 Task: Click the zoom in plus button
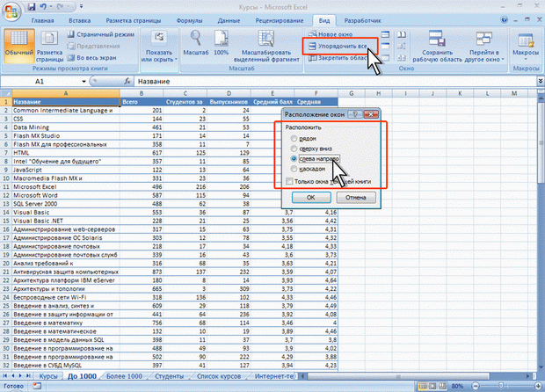[x=538, y=386]
